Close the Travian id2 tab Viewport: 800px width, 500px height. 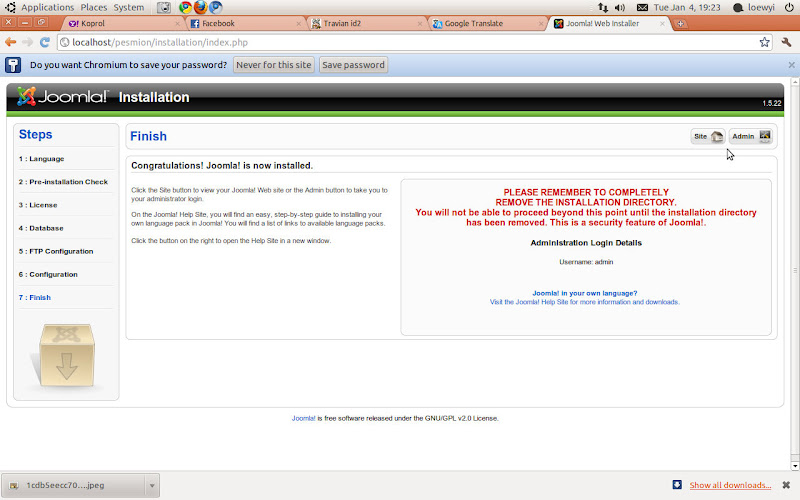point(420,23)
